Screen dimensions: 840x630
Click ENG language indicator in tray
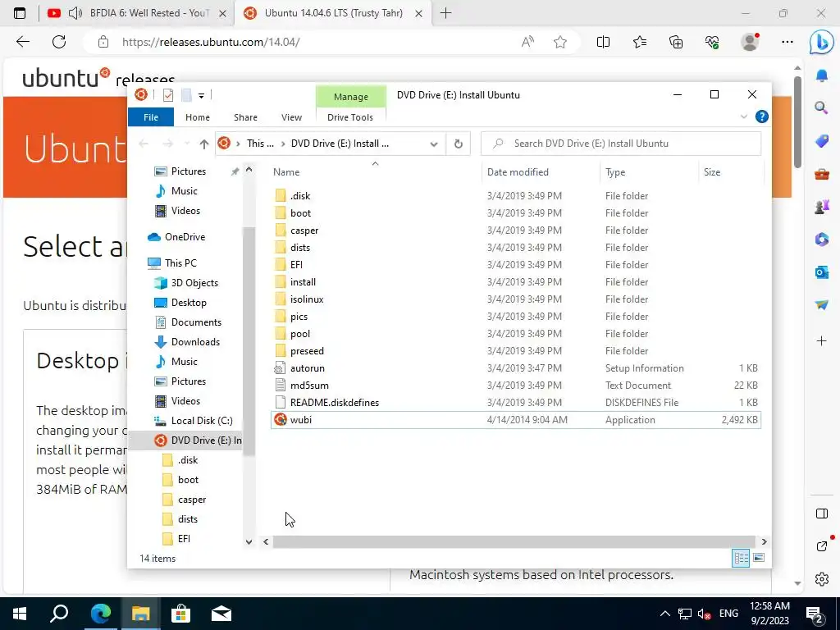point(728,614)
